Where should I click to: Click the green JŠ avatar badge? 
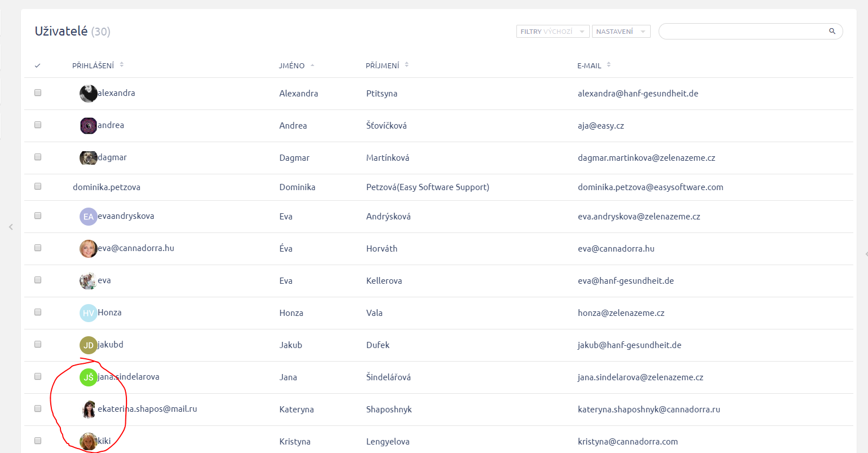click(88, 377)
